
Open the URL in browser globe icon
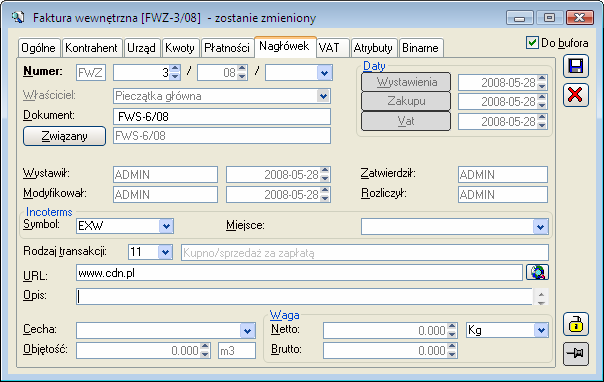[537, 272]
